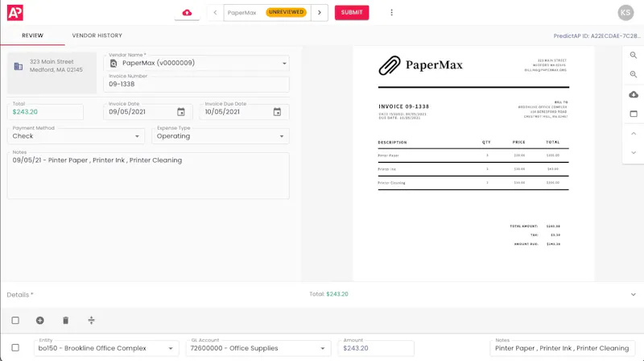Viewport: 644px width, 361px height.
Task: Click the PredictAP ID text
Action: click(x=597, y=35)
